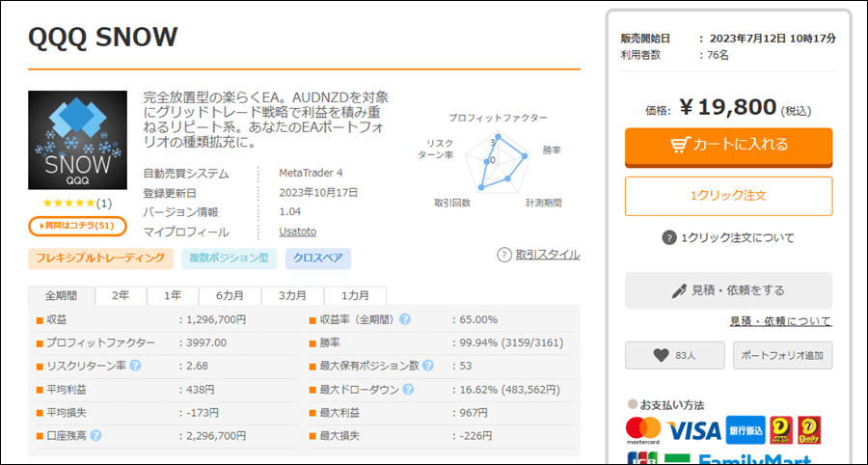Open the 見積・依頼について link
868x465 pixels.
(x=780, y=321)
